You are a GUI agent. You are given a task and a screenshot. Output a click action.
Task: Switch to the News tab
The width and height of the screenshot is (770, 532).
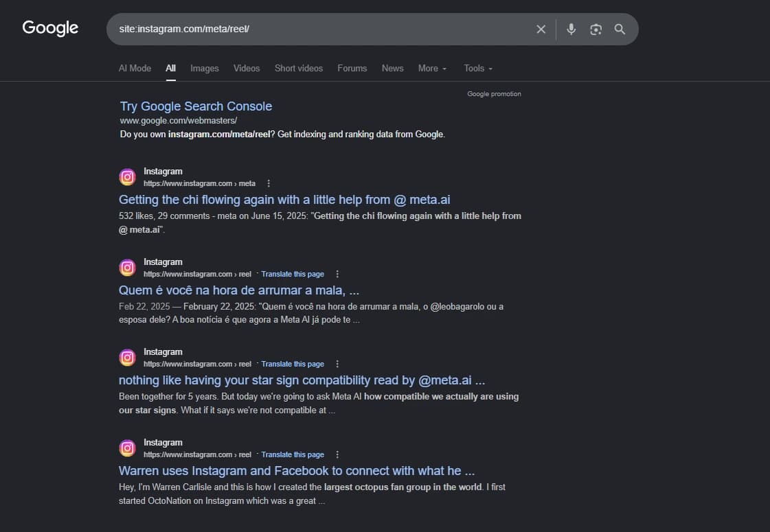click(x=392, y=68)
